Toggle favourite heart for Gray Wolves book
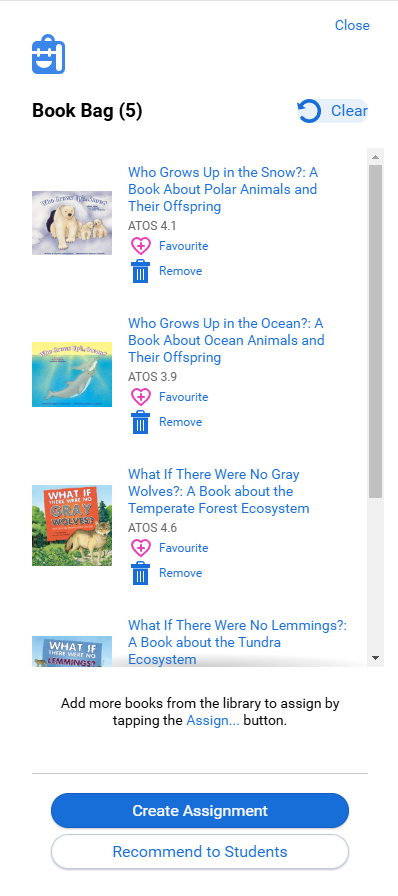Screen dimensions: 398x896 141,548
